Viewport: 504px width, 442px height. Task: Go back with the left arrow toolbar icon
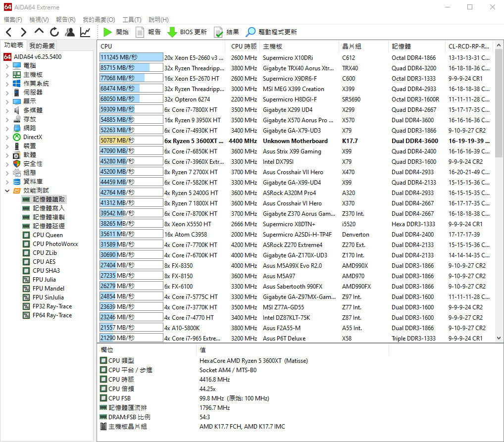(9, 32)
